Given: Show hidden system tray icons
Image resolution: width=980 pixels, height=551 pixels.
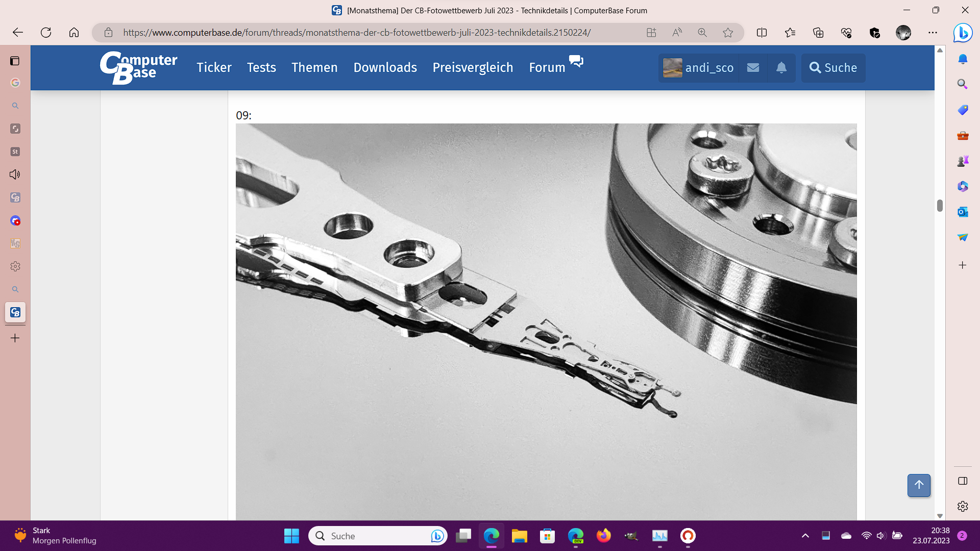Looking at the screenshot, I should (805, 536).
